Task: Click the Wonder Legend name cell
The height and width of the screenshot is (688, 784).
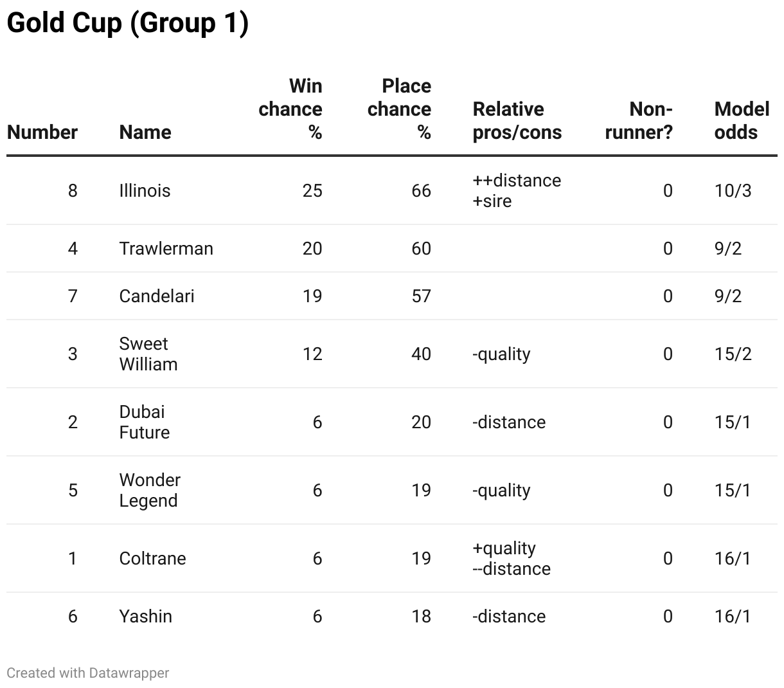Action: pos(150,491)
